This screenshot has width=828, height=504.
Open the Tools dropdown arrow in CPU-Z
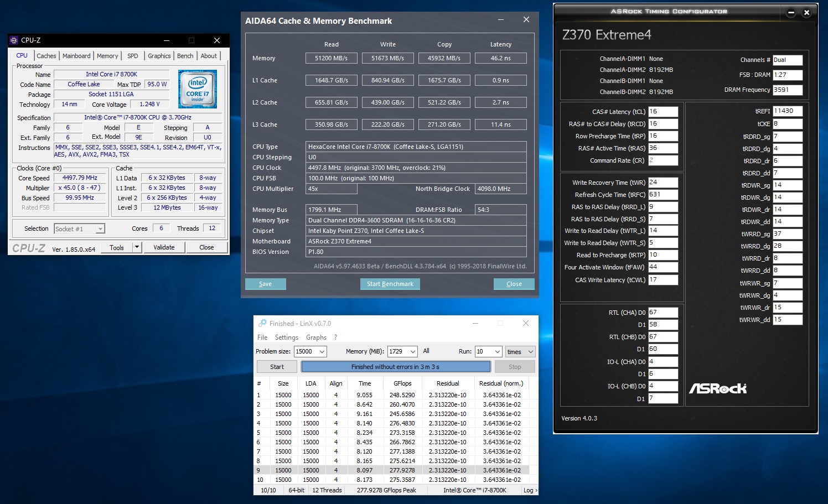pyautogui.click(x=137, y=247)
